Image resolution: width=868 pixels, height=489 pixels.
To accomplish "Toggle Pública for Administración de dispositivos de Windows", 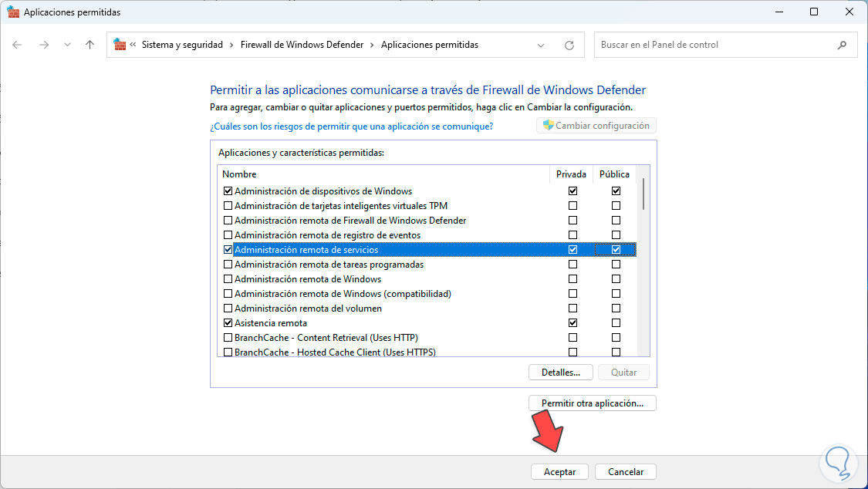I will point(616,191).
